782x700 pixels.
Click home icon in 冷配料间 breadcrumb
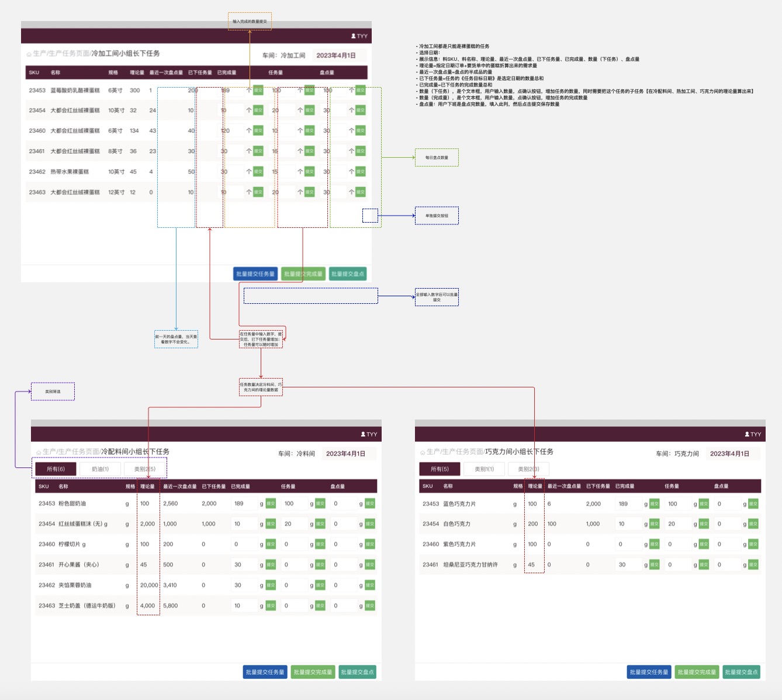coord(39,452)
